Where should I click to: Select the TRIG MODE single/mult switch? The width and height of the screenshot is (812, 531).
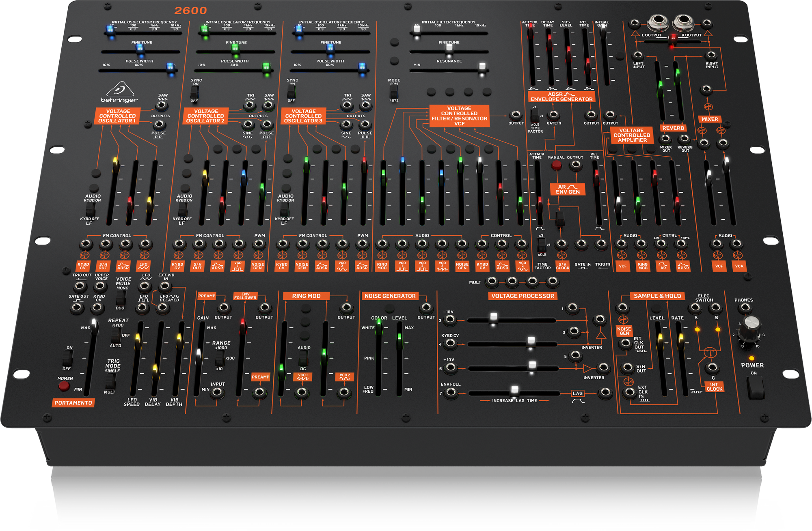110,381
